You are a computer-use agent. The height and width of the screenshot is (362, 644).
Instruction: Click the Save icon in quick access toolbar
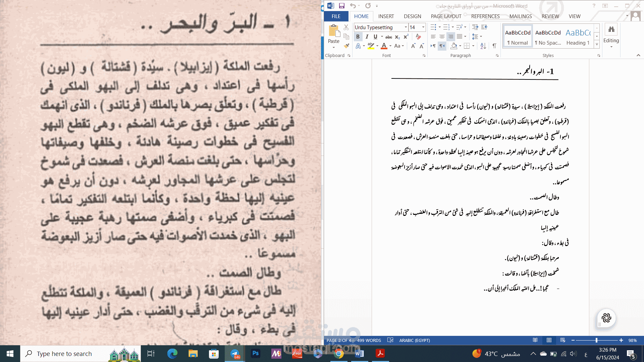(341, 6)
